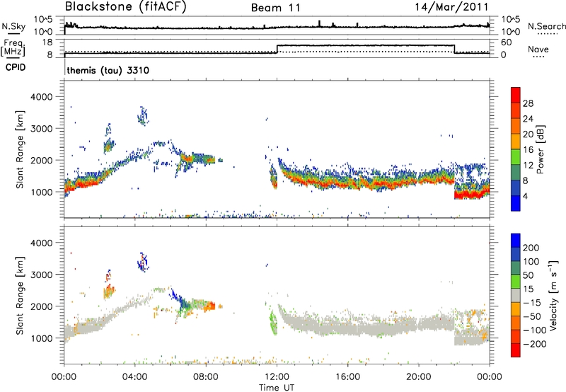Click 'Slant Range [km]' label of power plot

(x=21, y=149)
